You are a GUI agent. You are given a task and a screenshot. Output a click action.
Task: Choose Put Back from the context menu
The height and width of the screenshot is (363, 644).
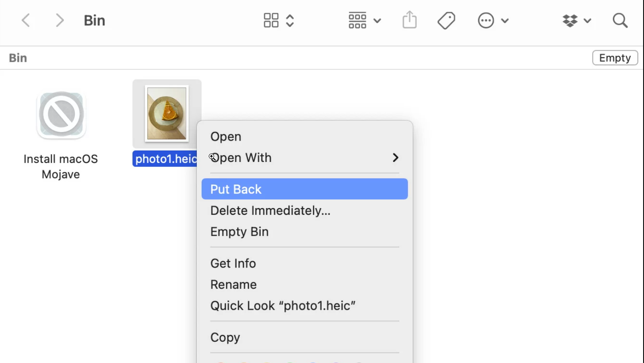tap(304, 189)
